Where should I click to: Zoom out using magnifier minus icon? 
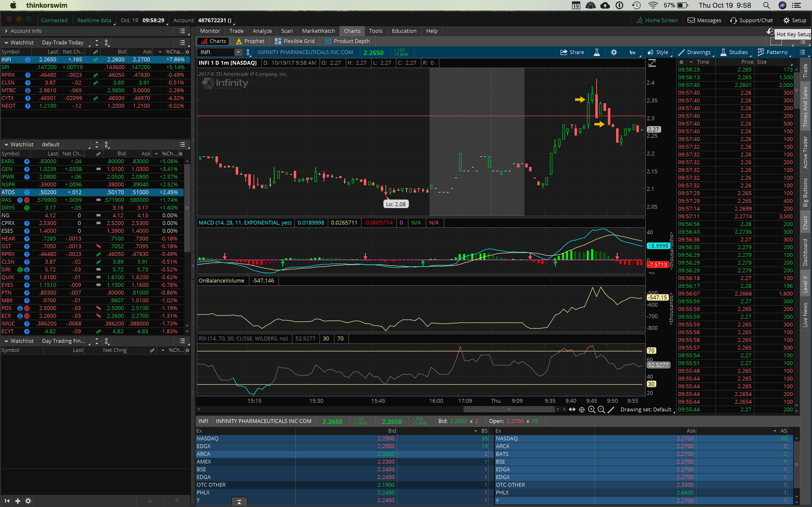(601, 409)
